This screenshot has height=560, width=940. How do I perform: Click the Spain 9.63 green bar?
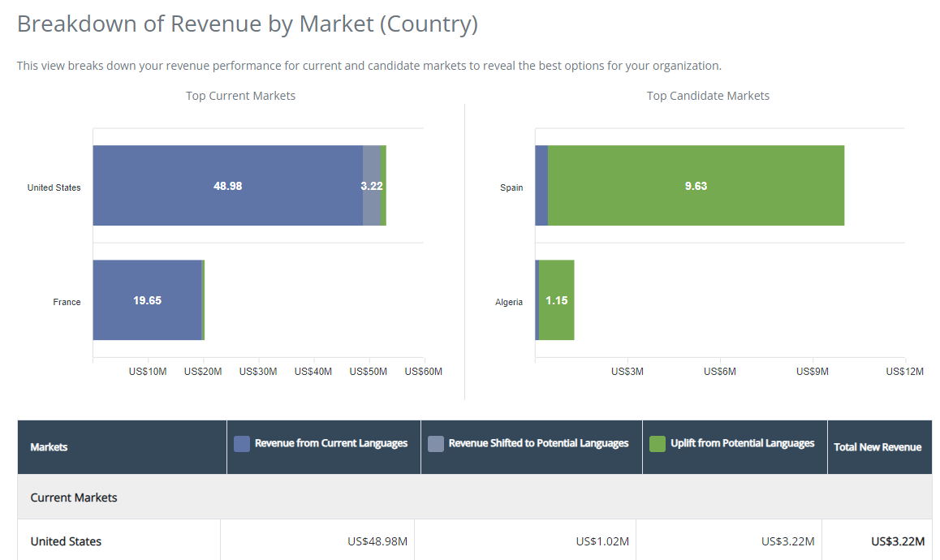[x=696, y=186]
